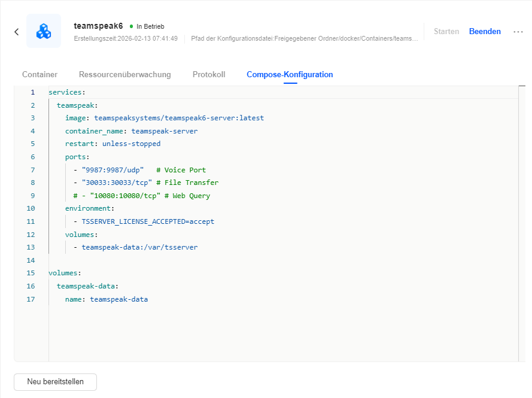This screenshot has width=532, height=398.
Task: Click the blue cubes project icon
Action: click(x=44, y=31)
